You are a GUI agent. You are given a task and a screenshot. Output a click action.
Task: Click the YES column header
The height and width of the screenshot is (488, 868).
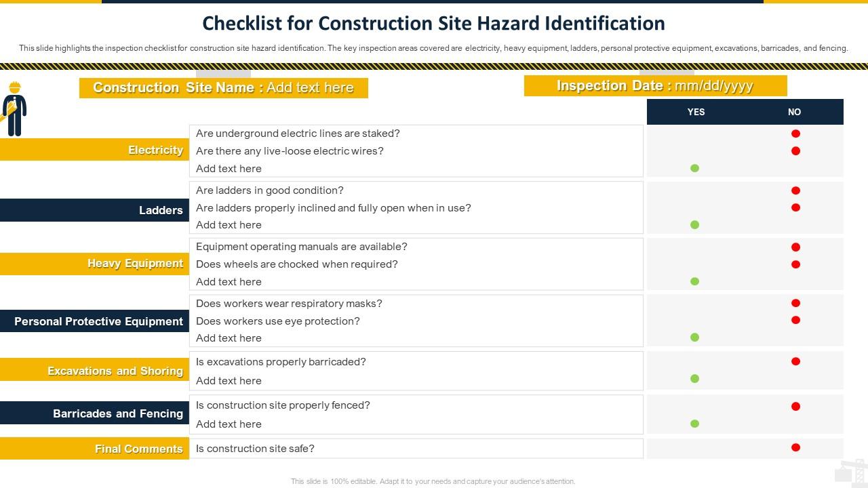point(696,112)
